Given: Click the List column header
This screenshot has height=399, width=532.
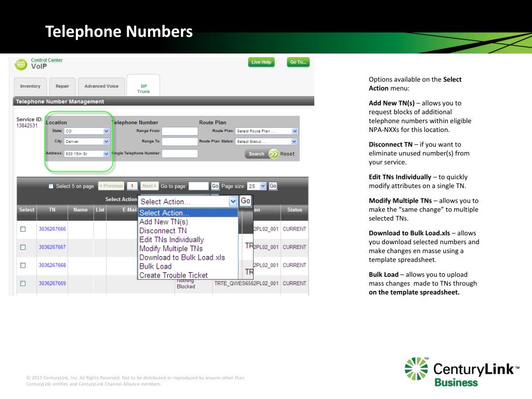Looking at the screenshot, I should tap(100, 210).
